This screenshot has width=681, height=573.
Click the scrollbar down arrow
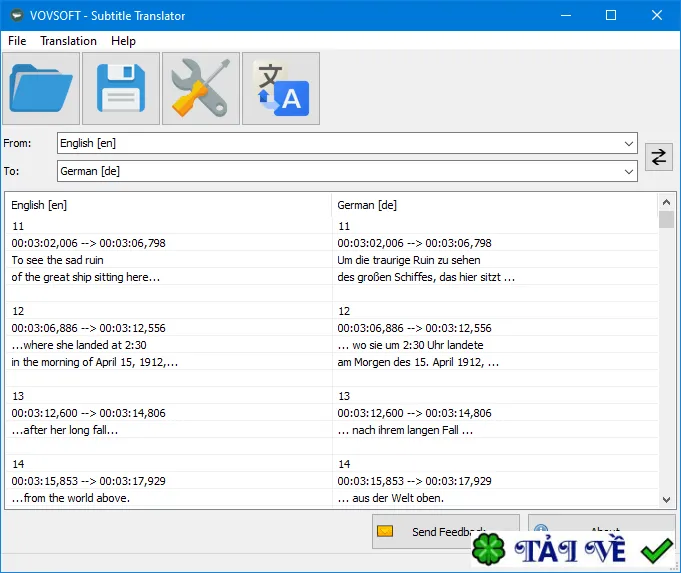click(666, 500)
